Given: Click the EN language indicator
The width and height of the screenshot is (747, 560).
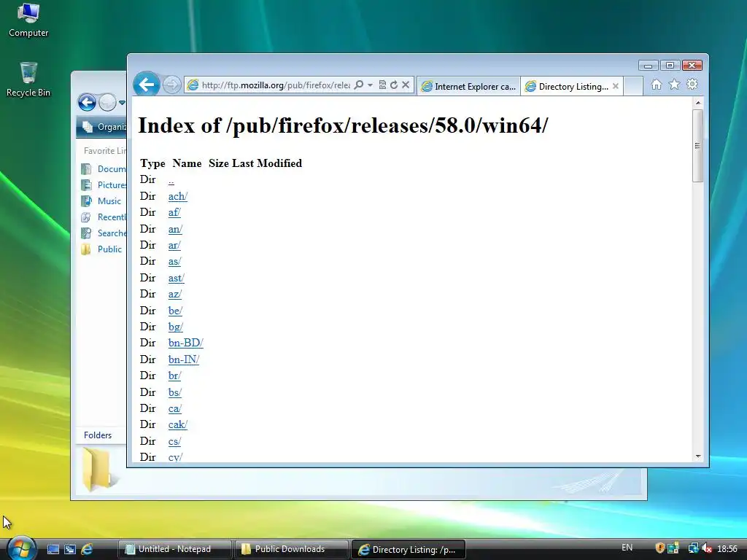Looking at the screenshot, I should [627, 548].
